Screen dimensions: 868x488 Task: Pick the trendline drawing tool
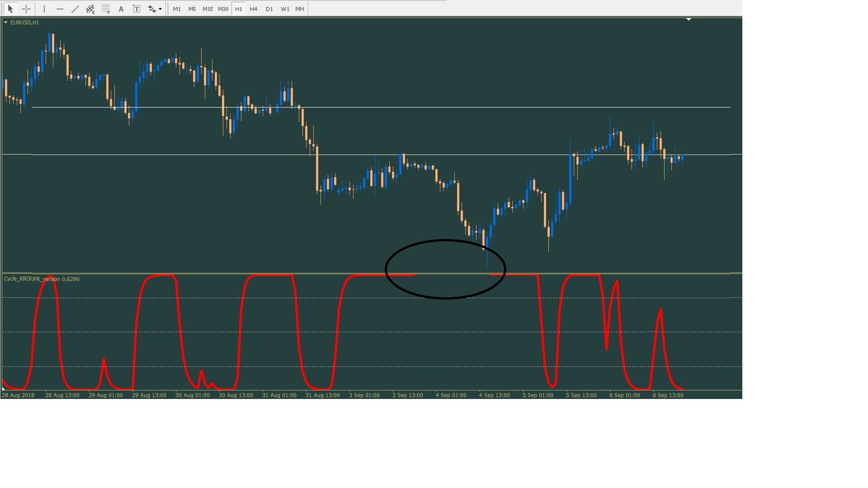pyautogui.click(x=75, y=9)
